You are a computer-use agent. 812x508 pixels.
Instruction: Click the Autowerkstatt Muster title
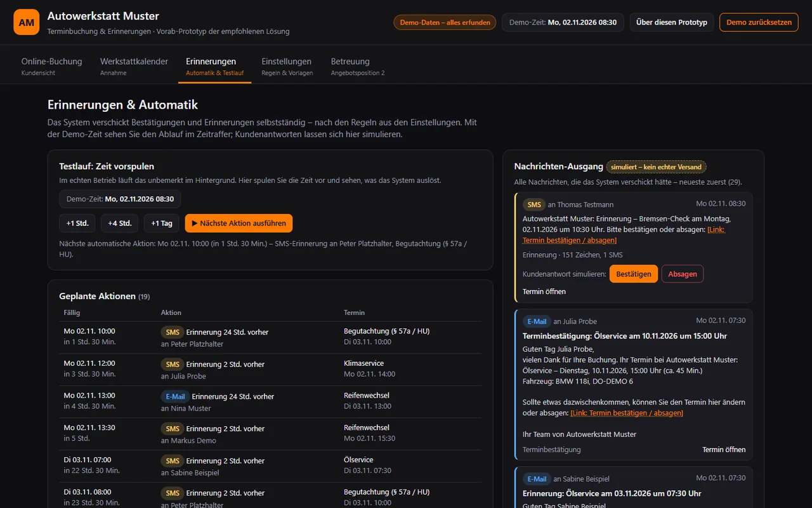pyautogui.click(x=103, y=16)
